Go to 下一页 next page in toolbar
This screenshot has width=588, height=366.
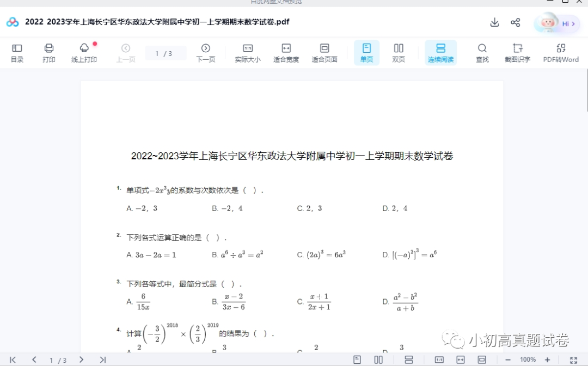point(205,53)
